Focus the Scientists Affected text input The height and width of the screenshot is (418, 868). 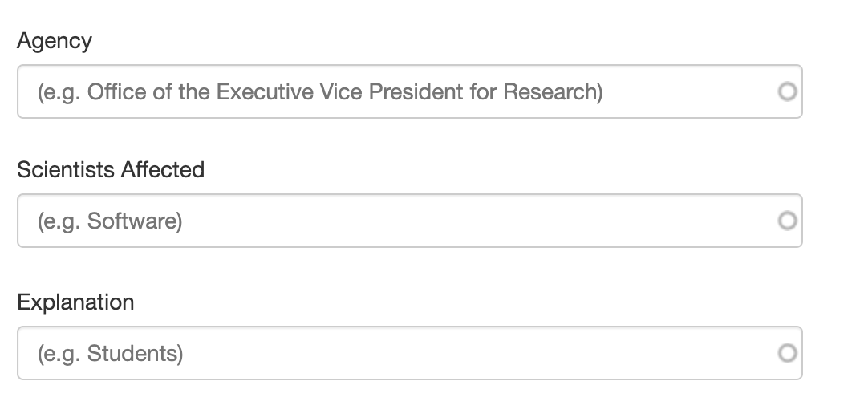pyautogui.click(x=401, y=221)
